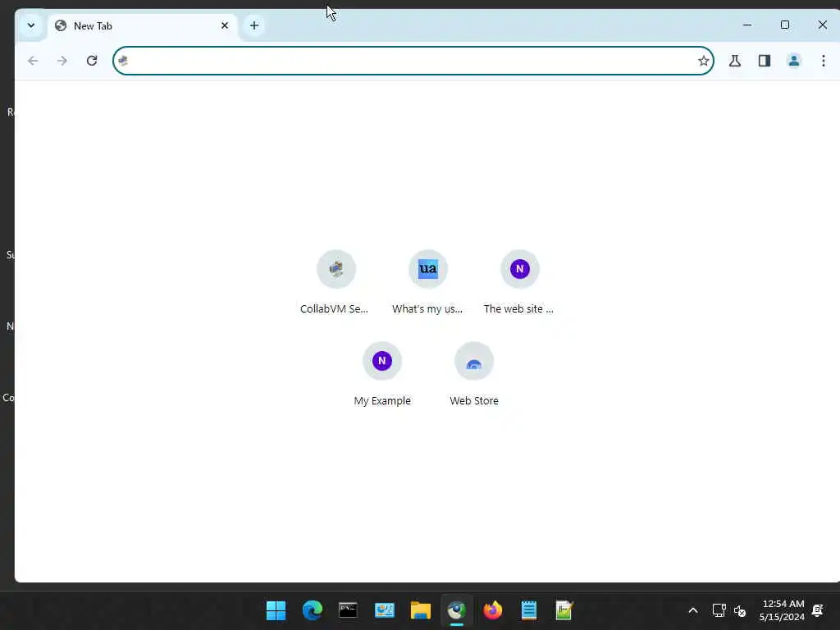Maximize the browser window
840x630 pixels.
click(x=785, y=25)
